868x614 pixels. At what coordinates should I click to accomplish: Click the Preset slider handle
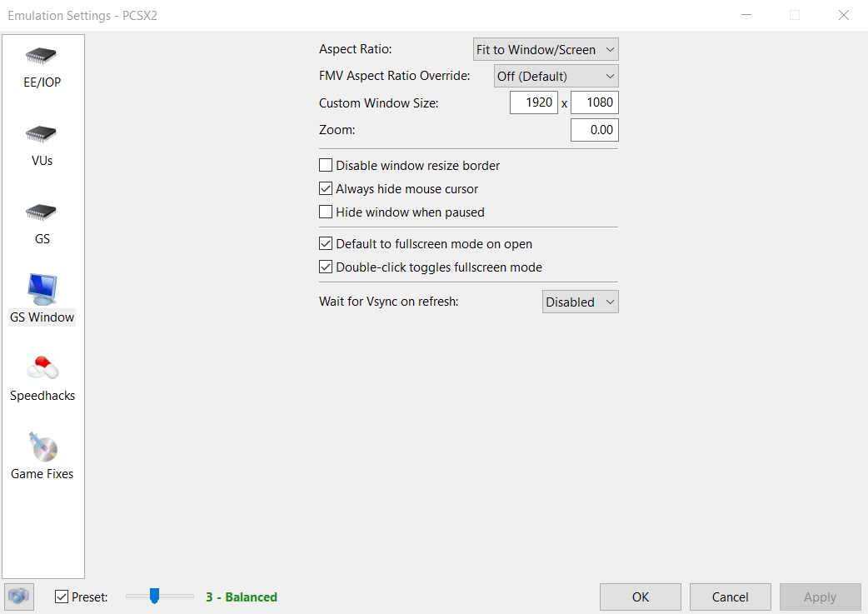click(x=154, y=596)
